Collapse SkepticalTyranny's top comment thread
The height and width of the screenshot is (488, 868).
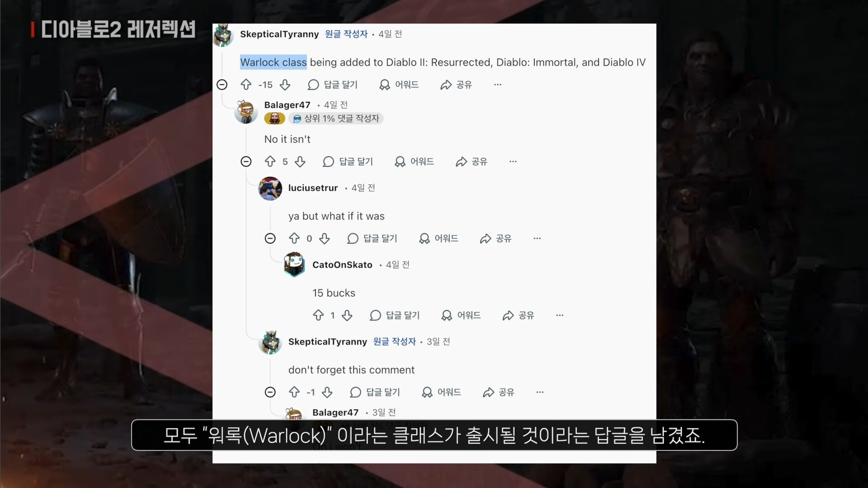tap(222, 85)
